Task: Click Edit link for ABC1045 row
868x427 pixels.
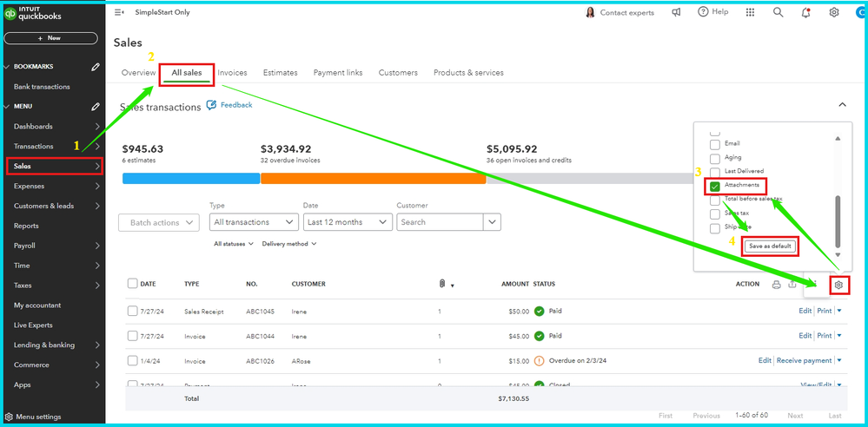Action: (x=805, y=311)
